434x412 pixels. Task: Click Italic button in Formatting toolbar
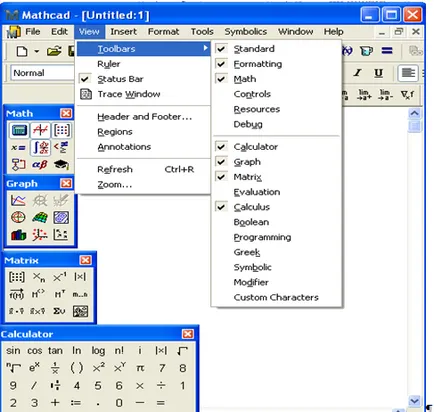pyautogui.click(x=358, y=73)
